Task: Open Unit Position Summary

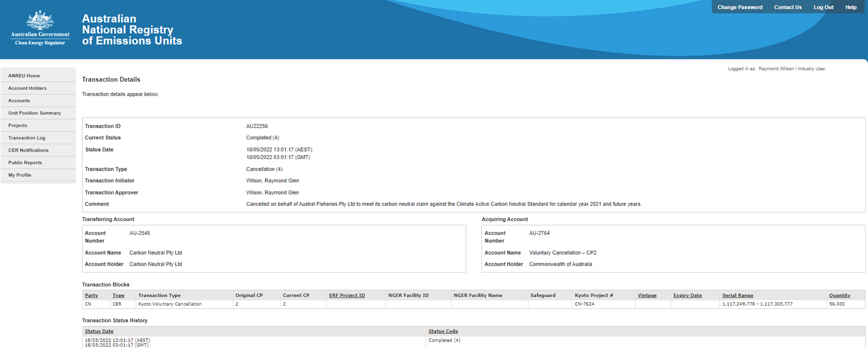Action: [34, 113]
